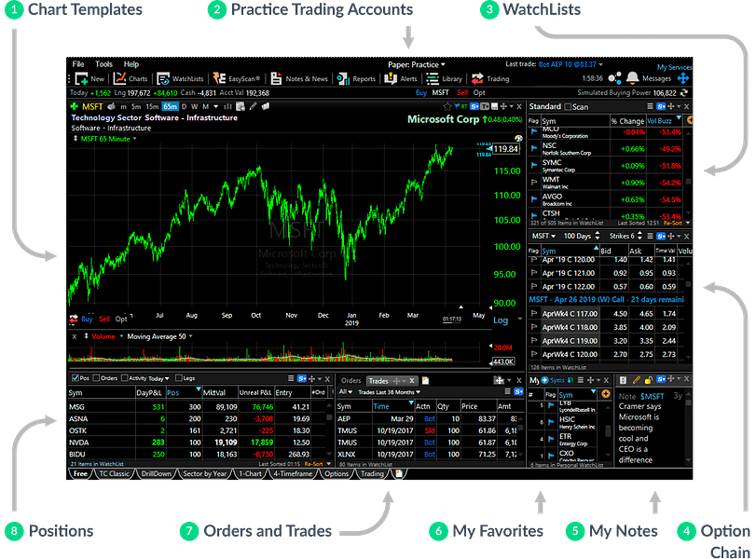Click the Messages bell icon
The height and width of the screenshot is (559, 756).
coord(633,78)
